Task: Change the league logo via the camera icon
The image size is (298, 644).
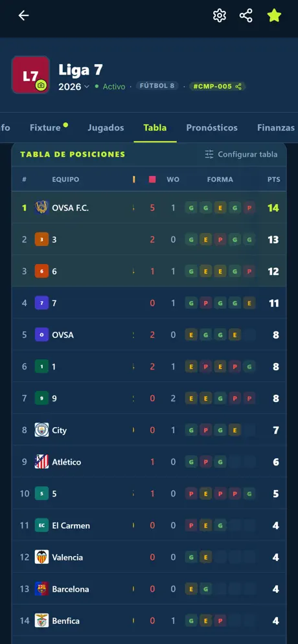Action: (41, 85)
